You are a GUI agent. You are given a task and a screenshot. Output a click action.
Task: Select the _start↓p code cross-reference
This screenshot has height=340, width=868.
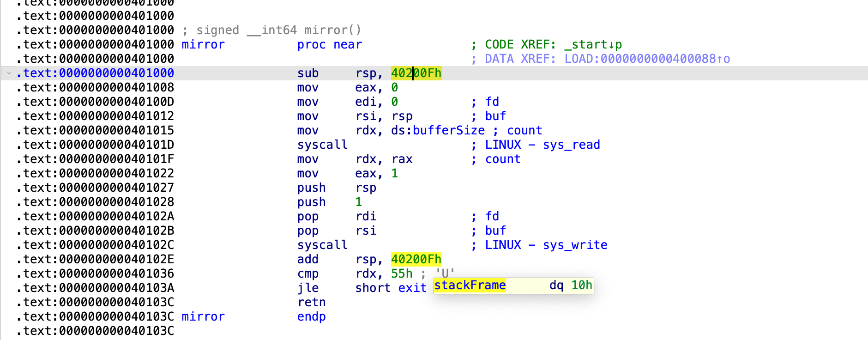click(593, 44)
